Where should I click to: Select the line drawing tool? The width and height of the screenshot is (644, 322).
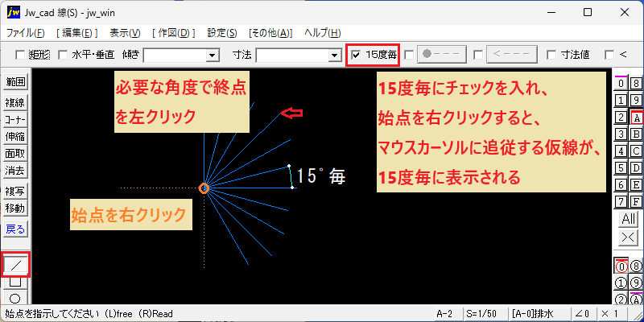point(15,266)
